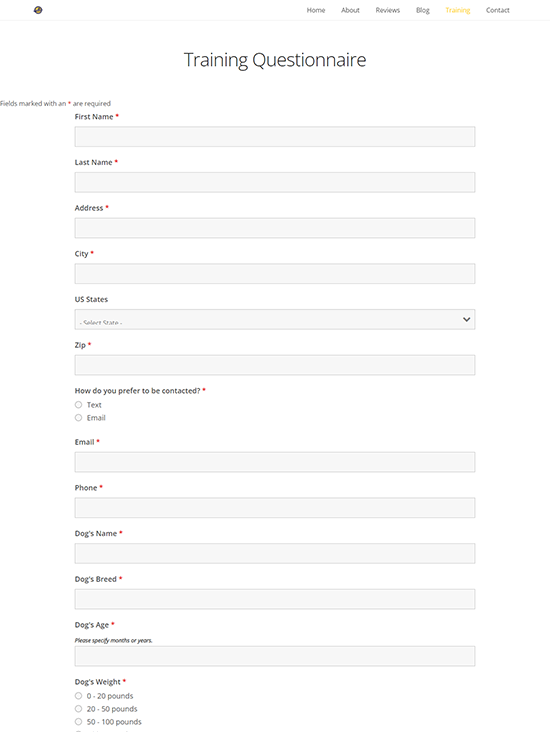The width and height of the screenshot is (550, 732).
Task: Pick the 20 - 50 pounds radio button
Action: tap(78, 709)
